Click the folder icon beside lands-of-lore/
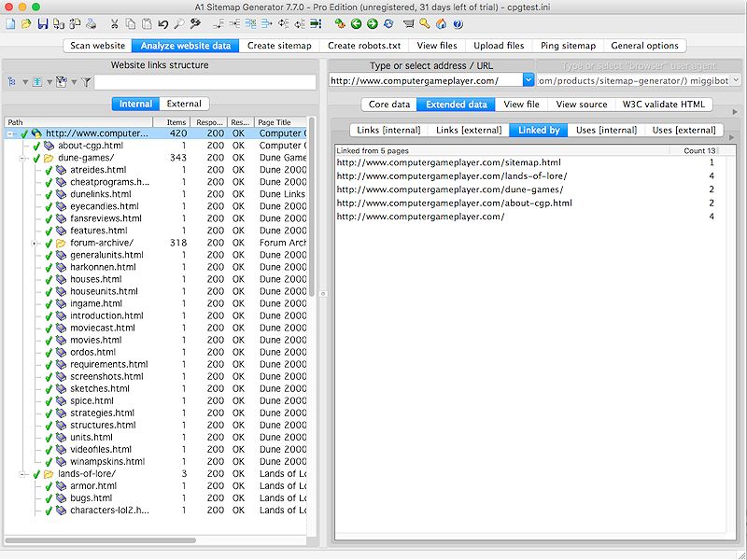Viewport: 747px width, 560px height. point(49,474)
